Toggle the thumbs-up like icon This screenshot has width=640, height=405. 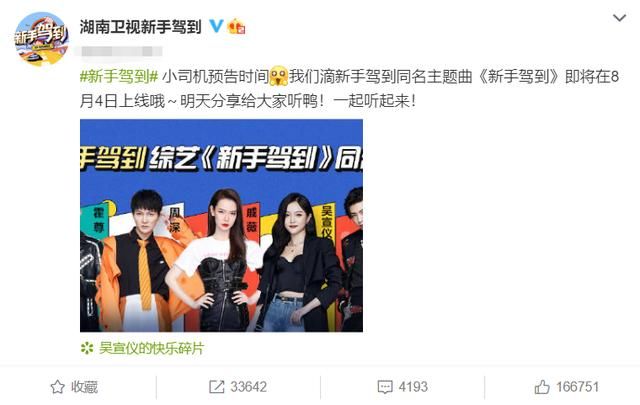click(x=542, y=387)
